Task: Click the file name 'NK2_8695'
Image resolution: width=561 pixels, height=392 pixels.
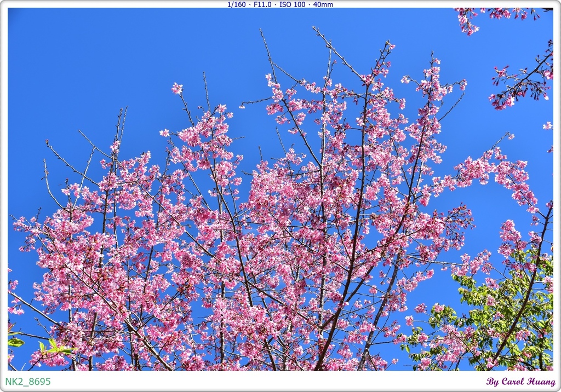Action: point(28,382)
